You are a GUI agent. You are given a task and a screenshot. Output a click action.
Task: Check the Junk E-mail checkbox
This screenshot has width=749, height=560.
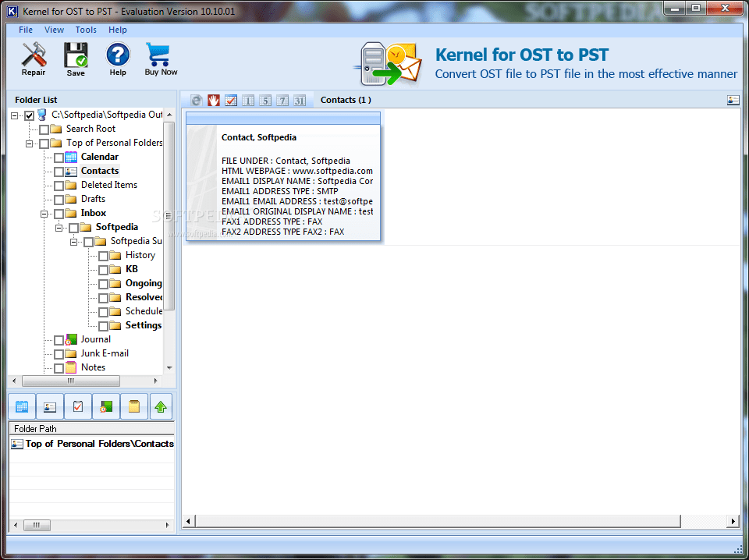59,354
